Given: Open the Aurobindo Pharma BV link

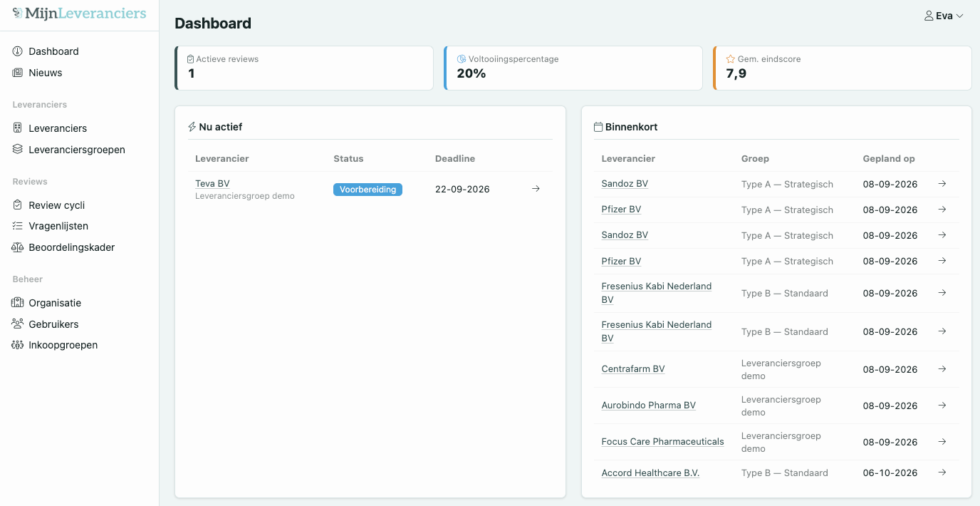Looking at the screenshot, I should click(649, 406).
